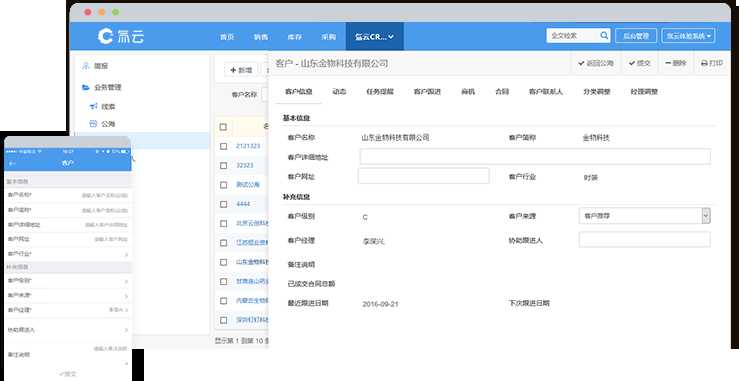This screenshot has width=739, height=381.
Task: Switch to the 经理调整 tab
Action: pyautogui.click(x=644, y=92)
